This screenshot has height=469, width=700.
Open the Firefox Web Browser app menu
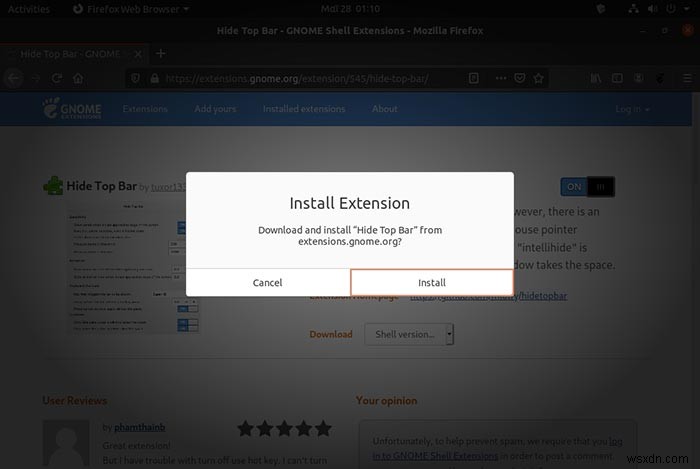click(x=131, y=9)
